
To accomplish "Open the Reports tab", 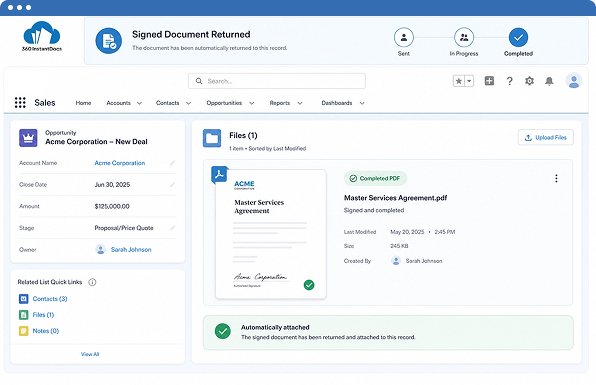I will tap(280, 103).
